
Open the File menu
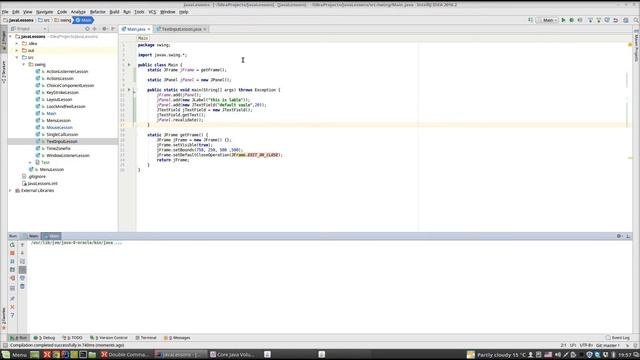[5, 12]
